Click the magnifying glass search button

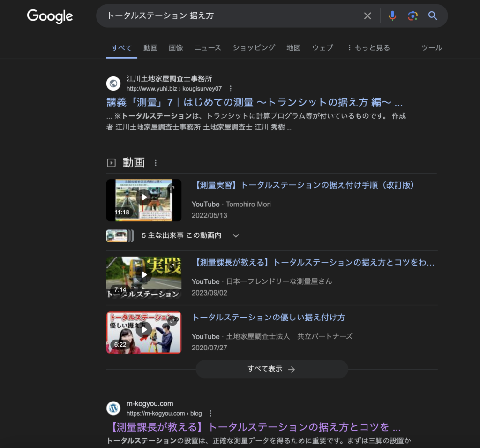coord(433,16)
